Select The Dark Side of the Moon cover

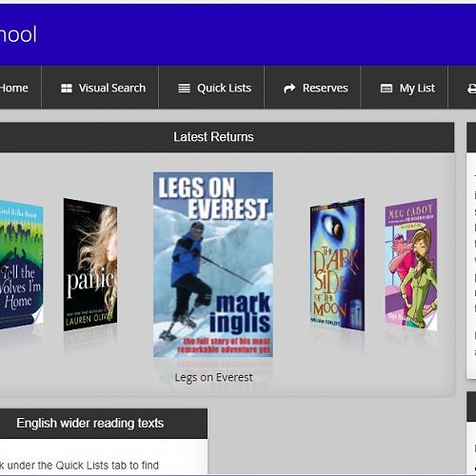337,265
